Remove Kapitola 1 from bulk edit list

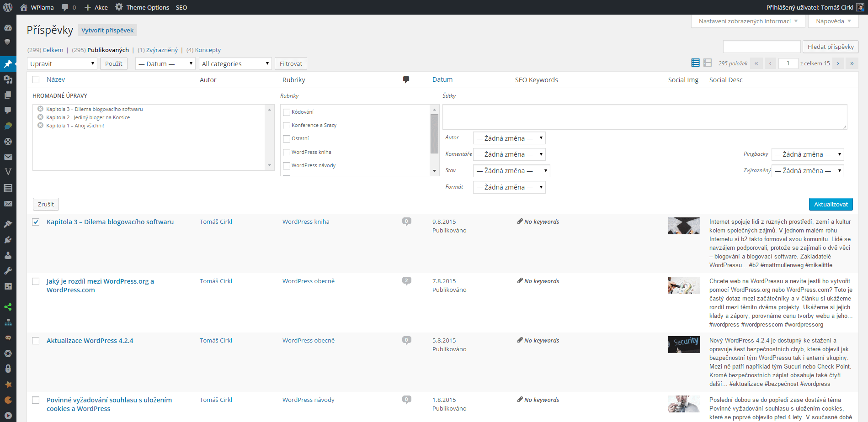40,125
